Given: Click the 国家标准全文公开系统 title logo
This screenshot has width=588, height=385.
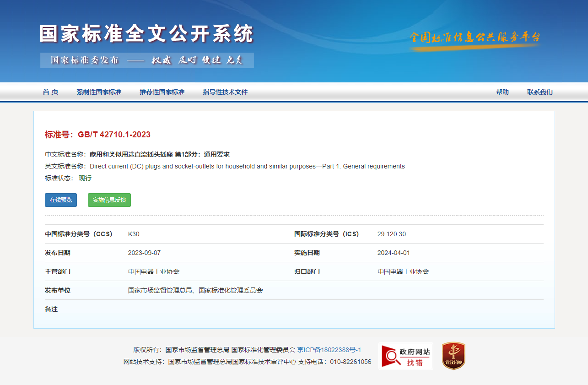Looking at the screenshot, I should (x=146, y=34).
